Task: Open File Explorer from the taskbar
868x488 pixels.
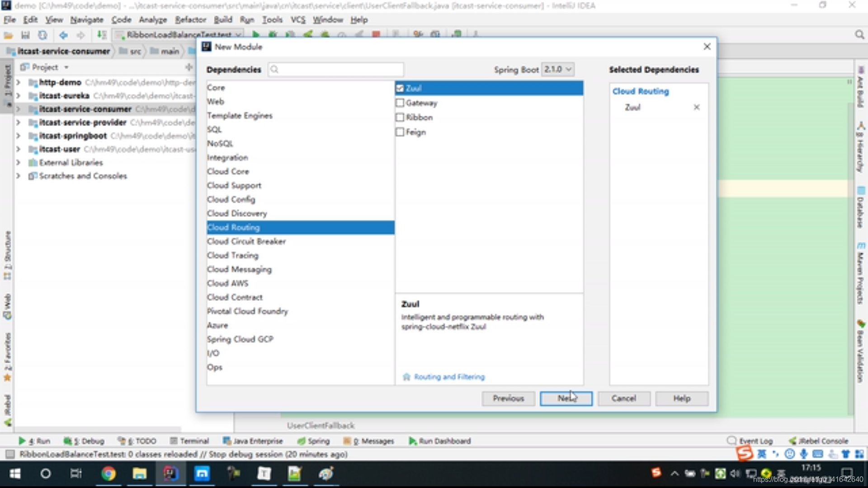Action: tap(139, 474)
